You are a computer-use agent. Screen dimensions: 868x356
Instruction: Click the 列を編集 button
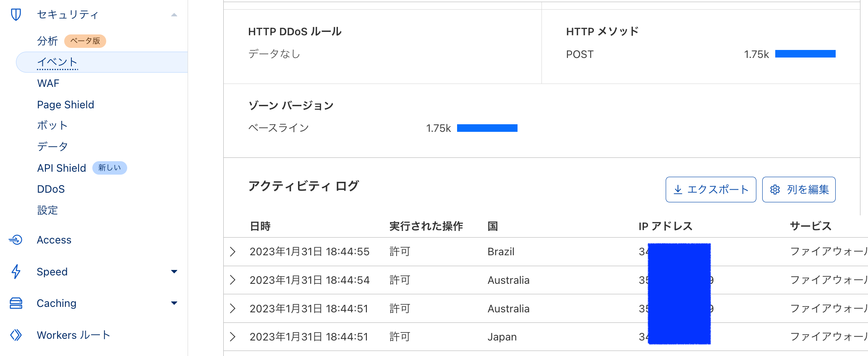point(799,190)
